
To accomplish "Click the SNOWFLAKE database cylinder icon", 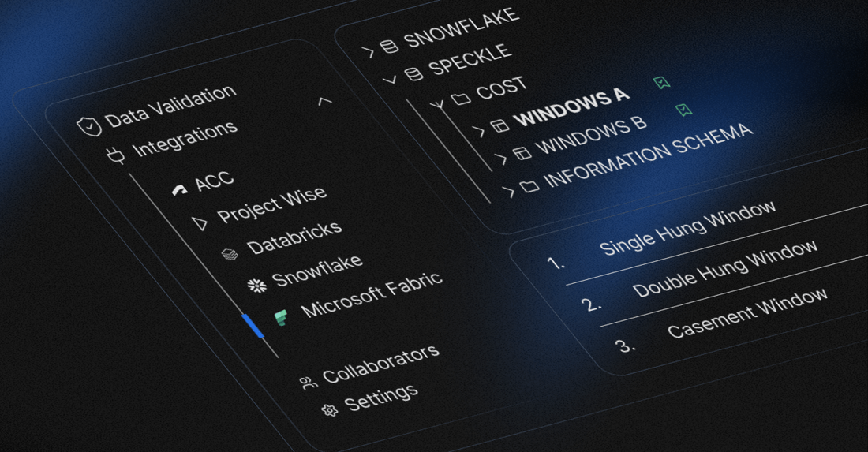I will click(x=389, y=47).
